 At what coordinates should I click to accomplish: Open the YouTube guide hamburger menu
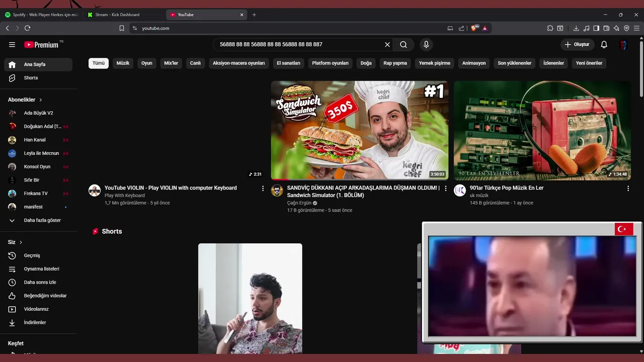(12, 45)
